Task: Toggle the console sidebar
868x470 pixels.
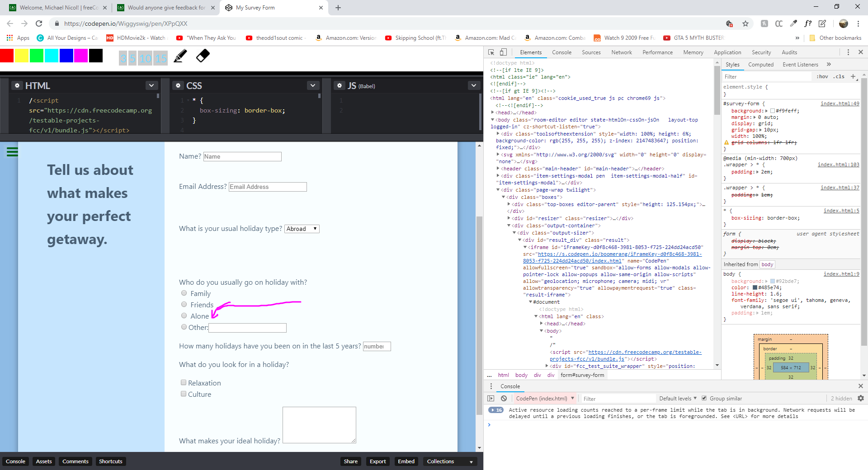Action: [x=491, y=398]
